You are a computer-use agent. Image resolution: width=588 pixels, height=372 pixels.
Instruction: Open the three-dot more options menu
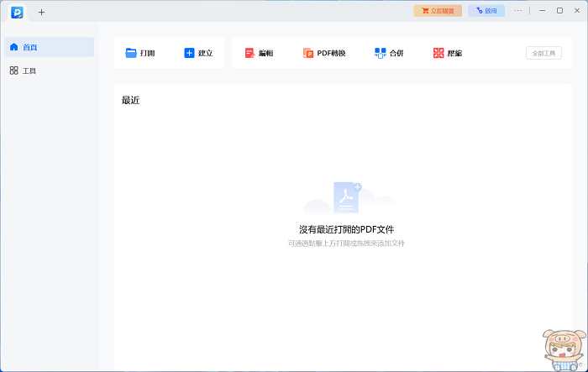point(518,11)
